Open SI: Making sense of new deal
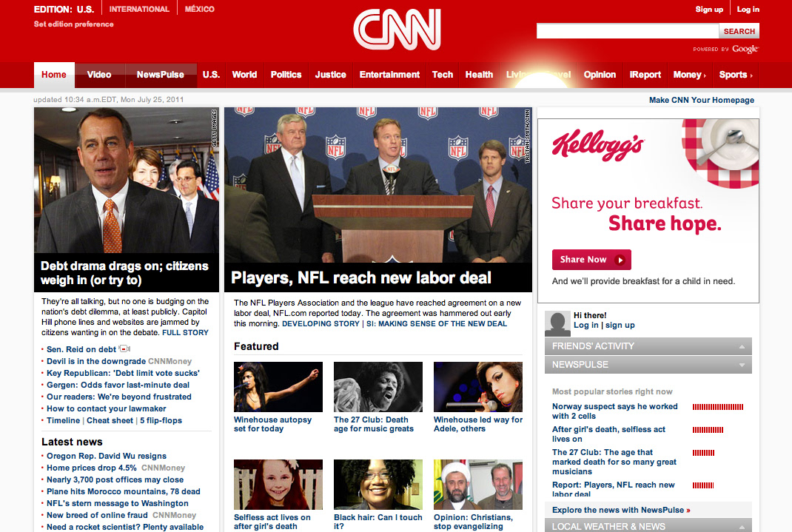The height and width of the screenshot is (532, 792). (x=437, y=323)
